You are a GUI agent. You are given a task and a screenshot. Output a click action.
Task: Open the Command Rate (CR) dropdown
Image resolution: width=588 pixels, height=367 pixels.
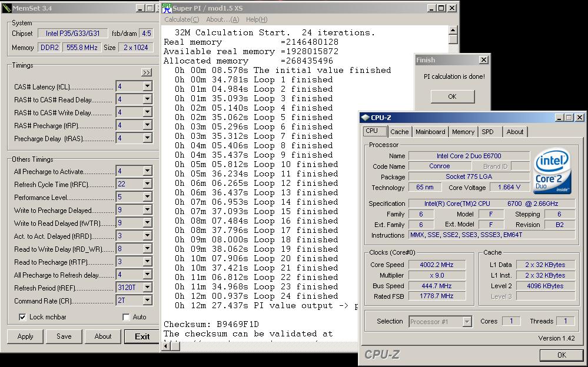[x=147, y=301]
